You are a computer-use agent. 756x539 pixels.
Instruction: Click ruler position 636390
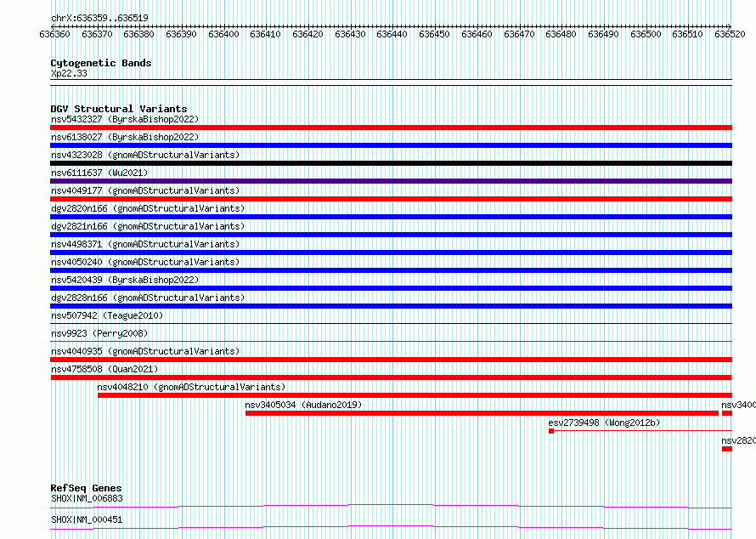[181, 34]
